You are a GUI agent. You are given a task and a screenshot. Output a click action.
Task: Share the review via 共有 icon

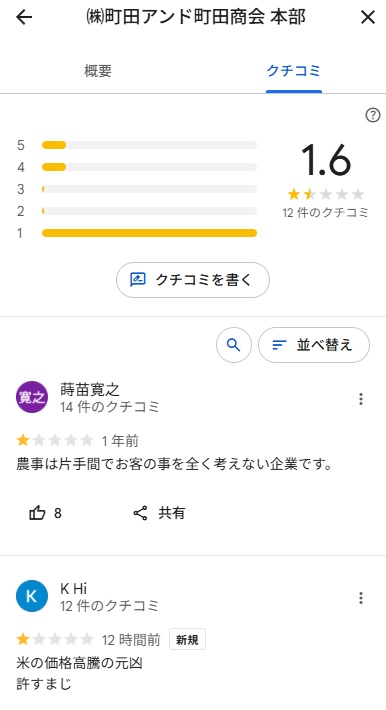coord(159,513)
